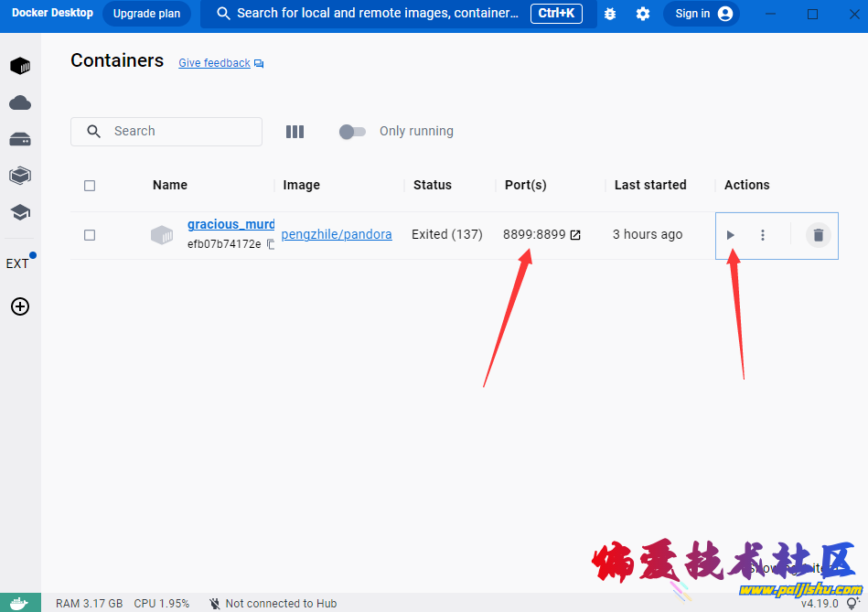Open the cloud Images sidebar icon
The image size is (868, 612).
click(x=20, y=102)
